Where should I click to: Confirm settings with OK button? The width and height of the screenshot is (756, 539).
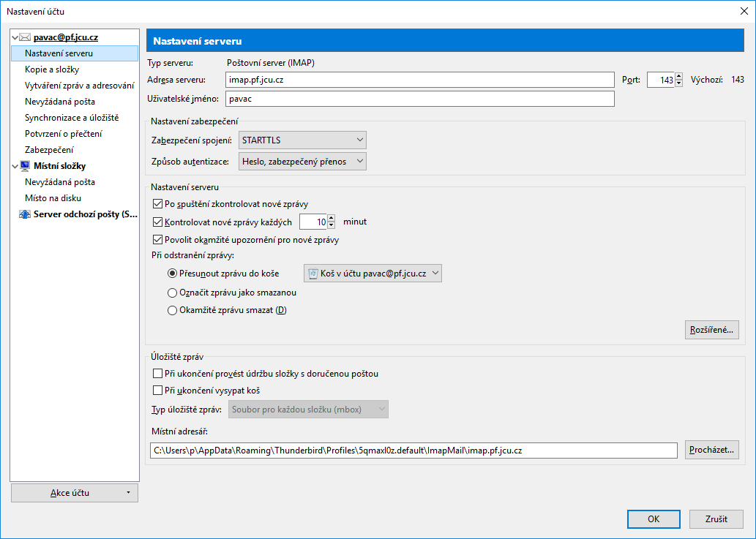point(654,519)
